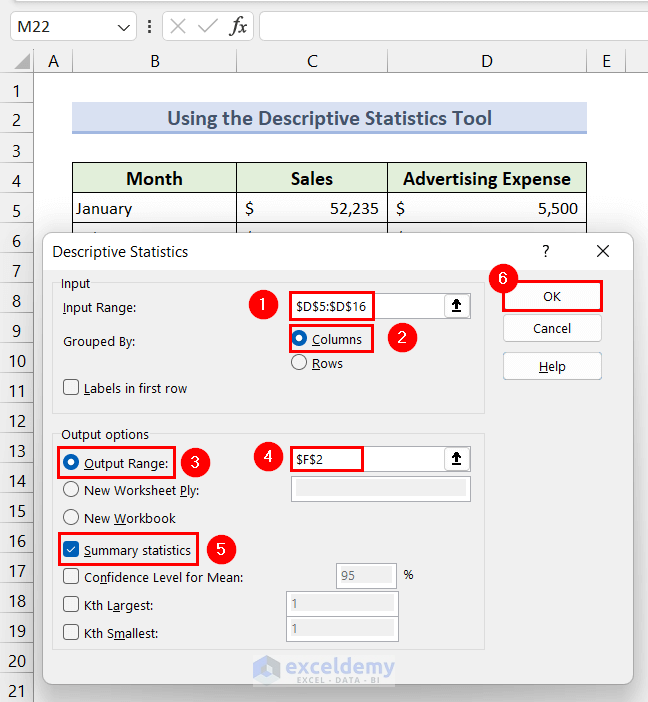Click the Output Range $F$2 field
Image resolution: width=648 pixels, height=702 pixels.
[x=367, y=459]
